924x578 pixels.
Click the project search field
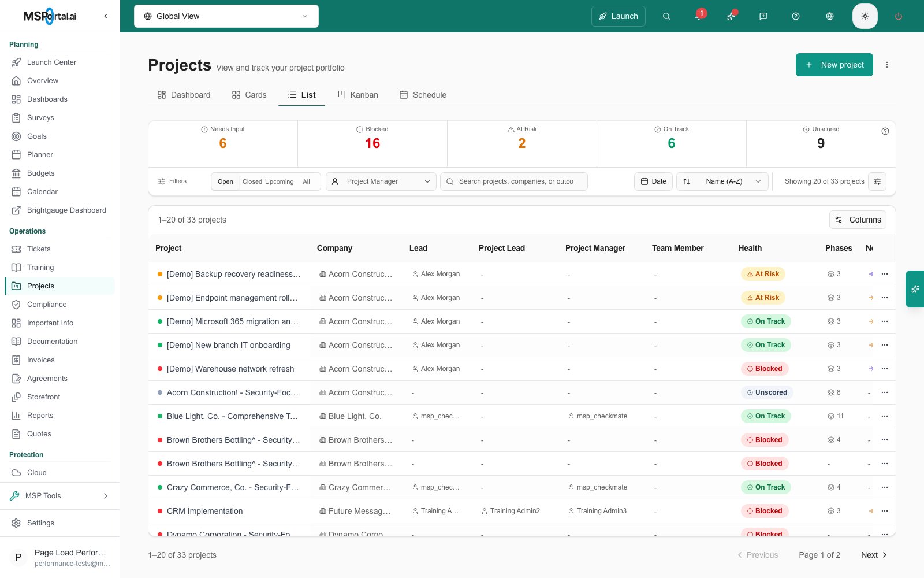[x=514, y=181]
